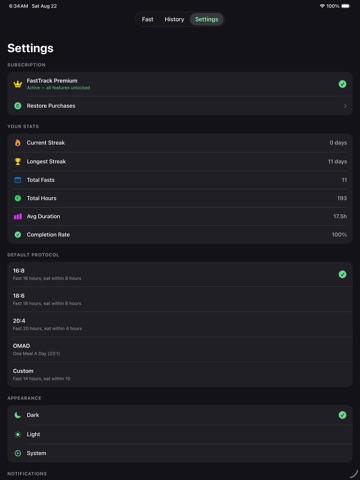Tap the FastTrack Premium subscription row

tap(180, 84)
